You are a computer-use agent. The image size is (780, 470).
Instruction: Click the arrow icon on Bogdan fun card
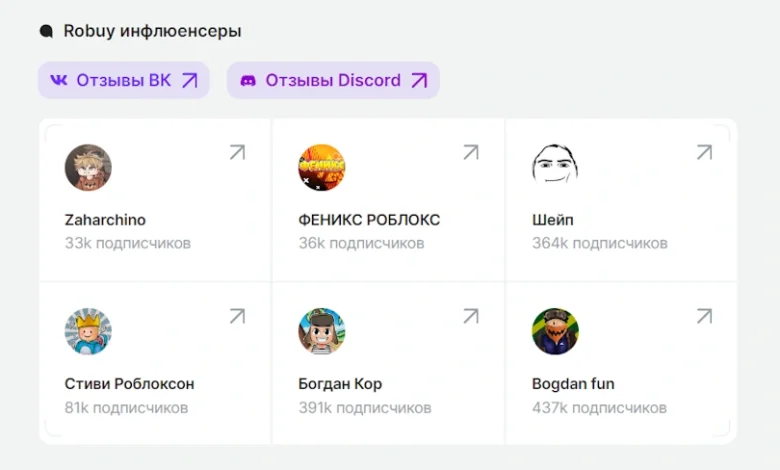tap(704, 316)
